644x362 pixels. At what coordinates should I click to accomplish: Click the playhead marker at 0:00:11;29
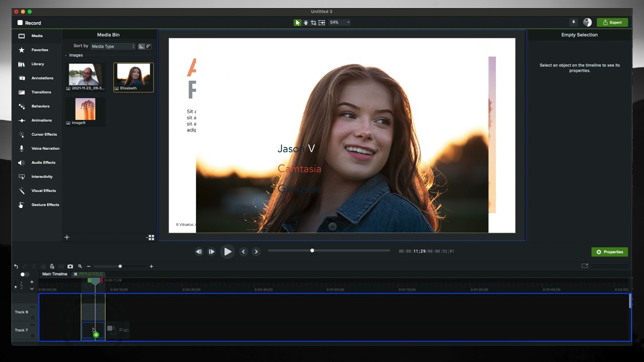(95, 281)
